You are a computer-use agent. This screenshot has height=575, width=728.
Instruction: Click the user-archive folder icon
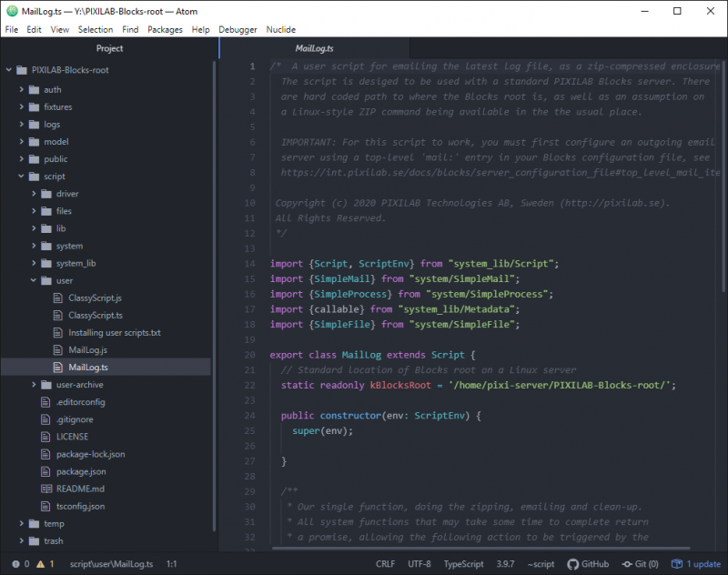46,385
